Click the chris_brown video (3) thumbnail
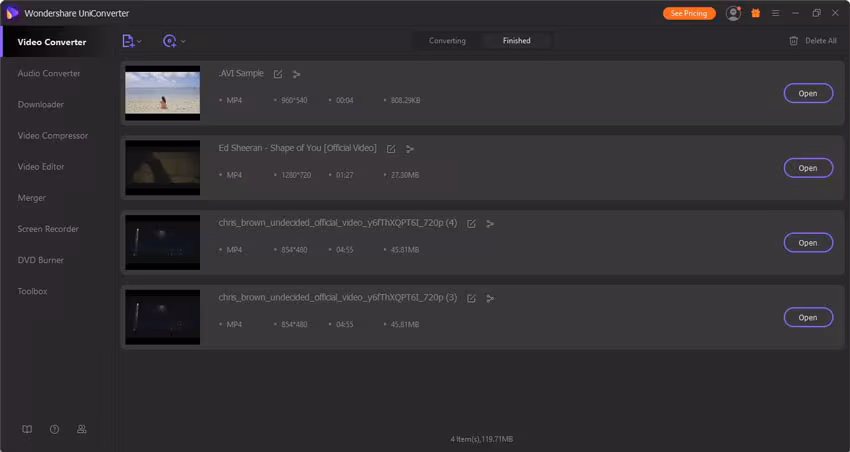 [163, 318]
